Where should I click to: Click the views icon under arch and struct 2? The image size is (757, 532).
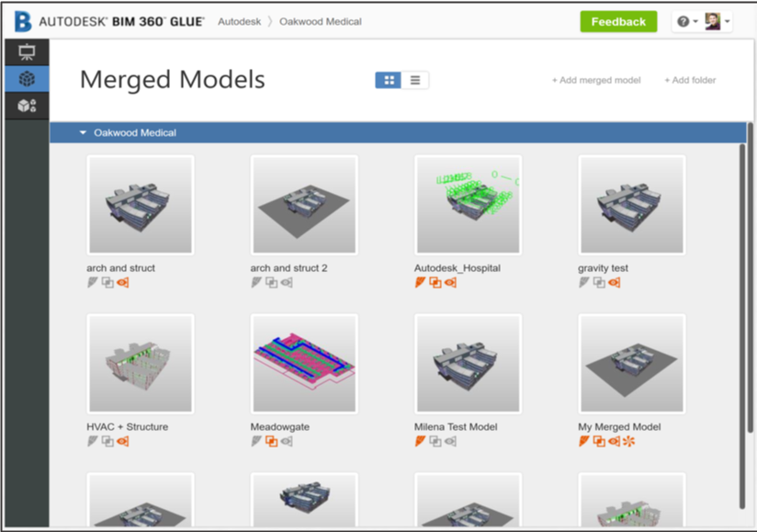(287, 282)
